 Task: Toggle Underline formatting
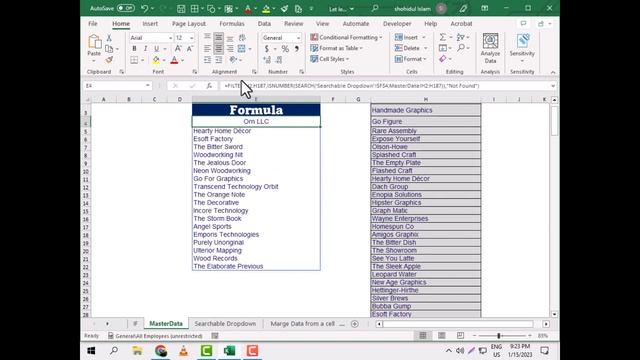tap(156, 49)
